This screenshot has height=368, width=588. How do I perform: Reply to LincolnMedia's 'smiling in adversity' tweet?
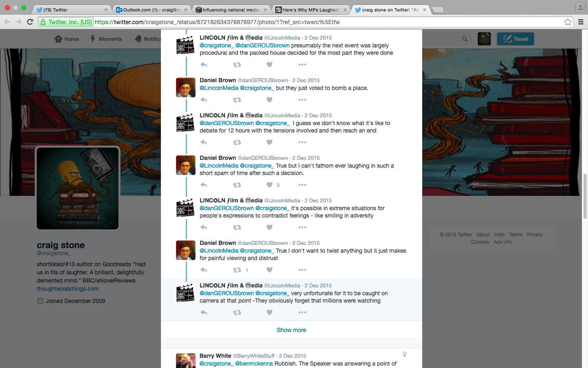click(x=204, y=227)
